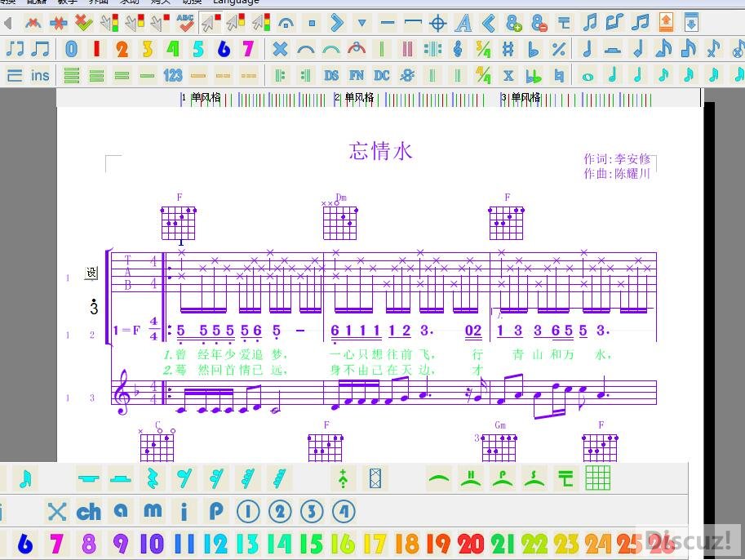Select the X notehead eighth note
Screen dimensions: 745x560
(713, 48)
